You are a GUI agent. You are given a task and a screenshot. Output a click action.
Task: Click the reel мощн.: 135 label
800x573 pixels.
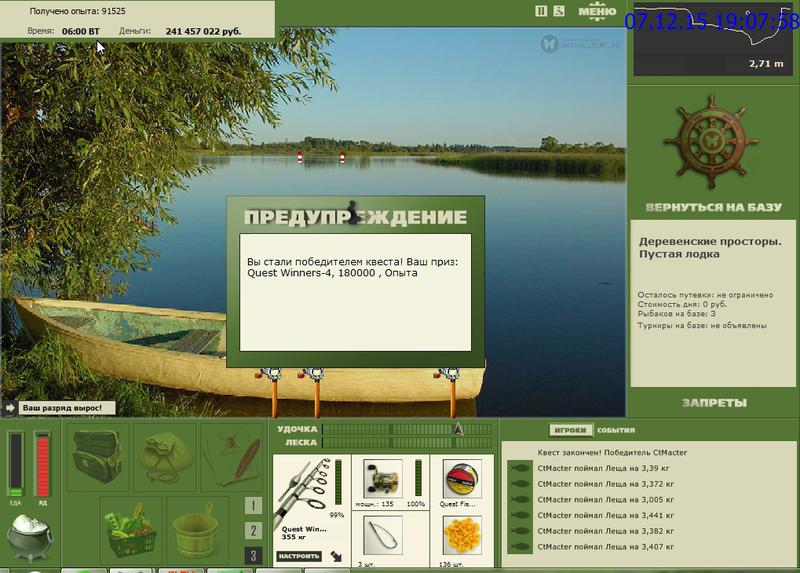[374, 504]
